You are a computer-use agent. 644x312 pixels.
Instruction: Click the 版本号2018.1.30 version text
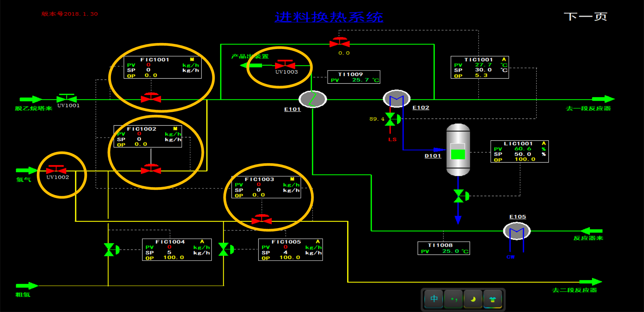69,14
